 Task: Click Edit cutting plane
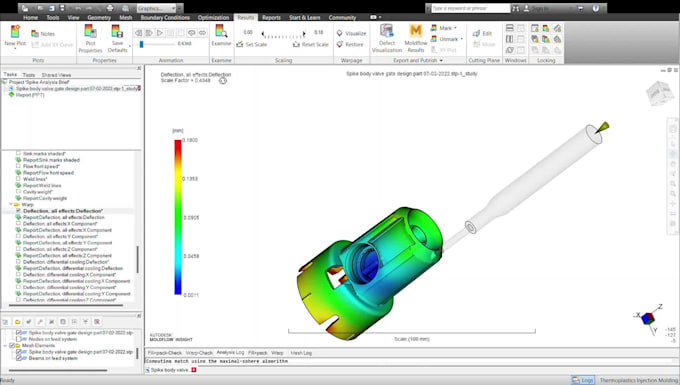(x=482, y=33)
